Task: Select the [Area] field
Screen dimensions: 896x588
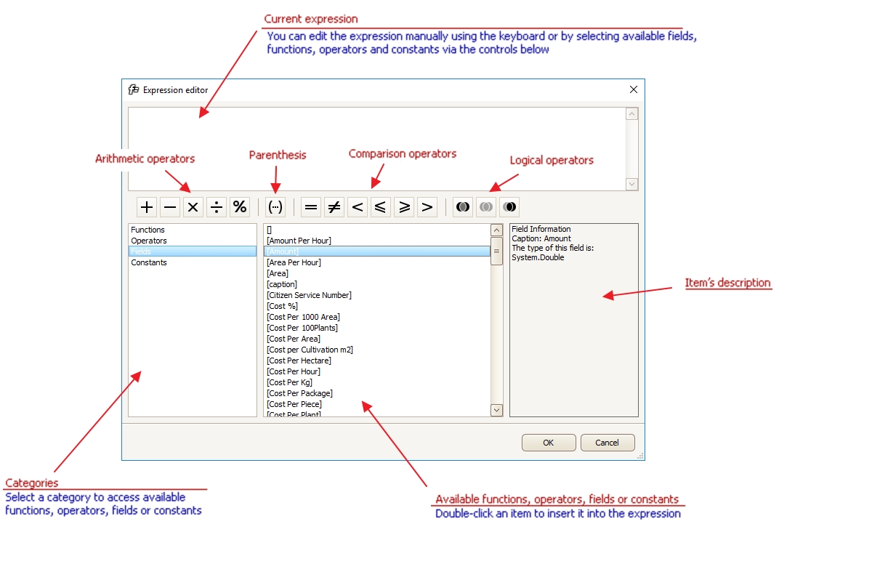Action: click(x=377, y=273)
